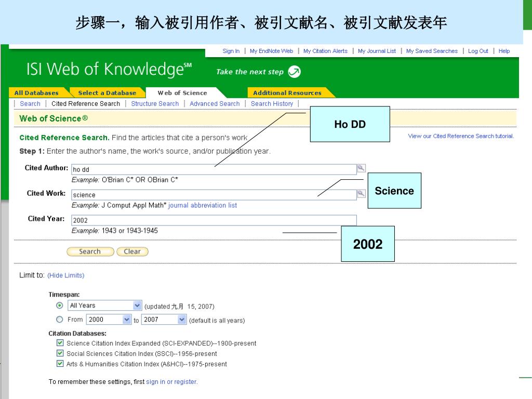
Task: Open the Structure Search menu item
Action: pos(155,104)
